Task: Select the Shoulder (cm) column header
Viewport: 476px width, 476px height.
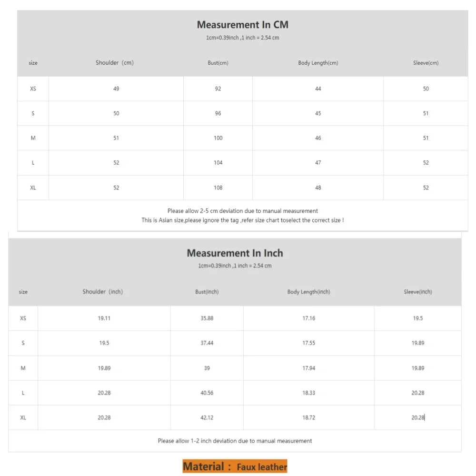Action: pos(115,63)
